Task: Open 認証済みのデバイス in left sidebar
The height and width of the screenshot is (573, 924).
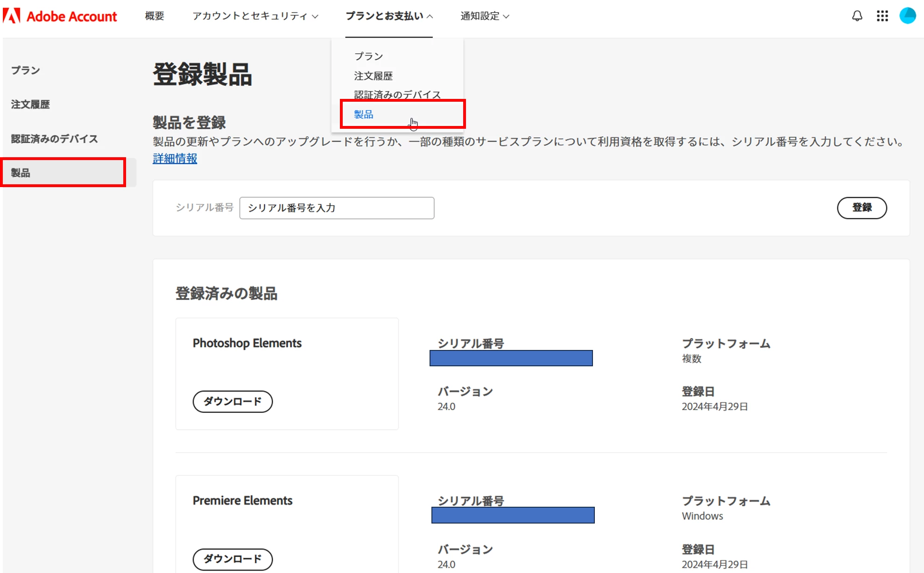Action: [54, 139]
